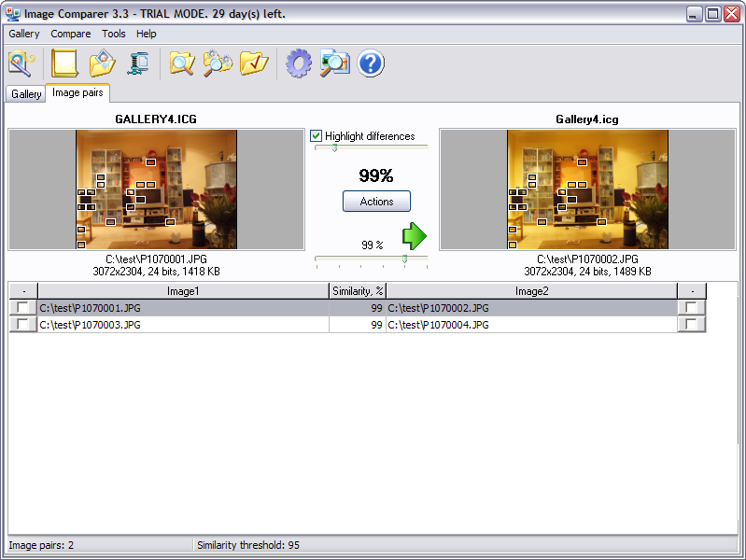Click the folder with red checkmark icon

(x=254, y=63)
